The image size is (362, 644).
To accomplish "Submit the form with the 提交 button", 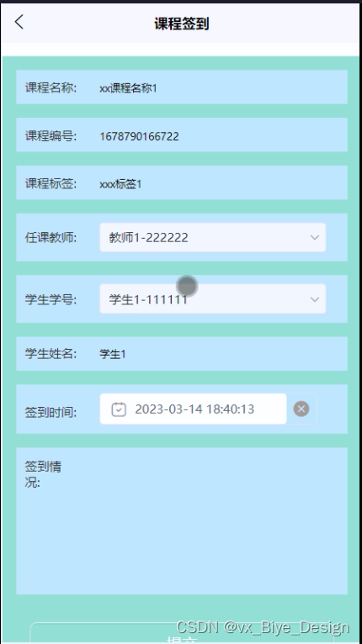I will (181, 635).
